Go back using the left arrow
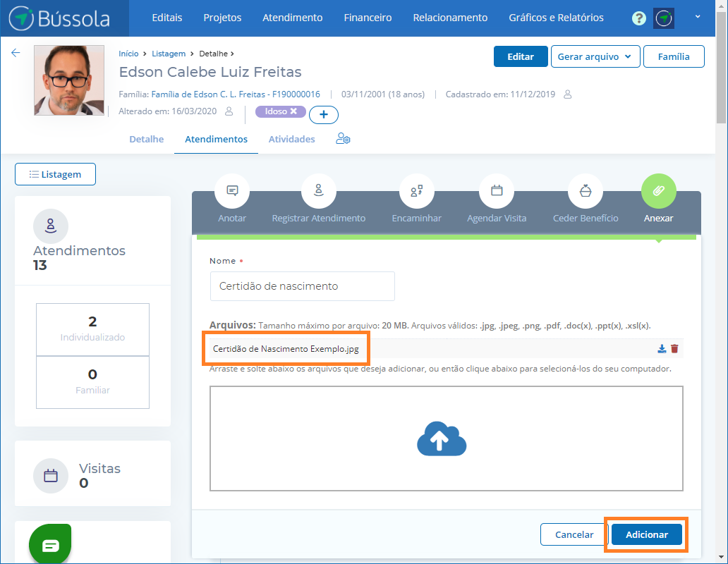 click(x=16, y=53)
